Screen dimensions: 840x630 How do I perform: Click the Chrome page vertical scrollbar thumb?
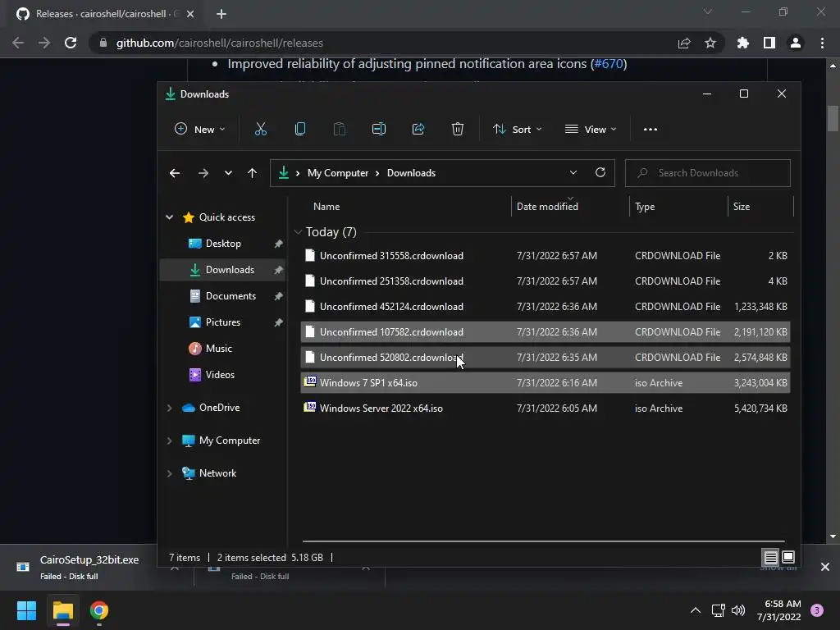(x=833, y=118)
